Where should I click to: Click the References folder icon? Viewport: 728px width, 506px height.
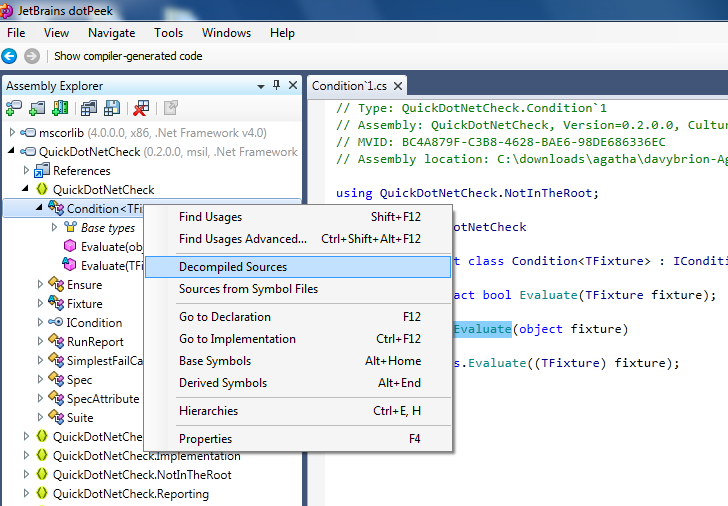[42, 170]
